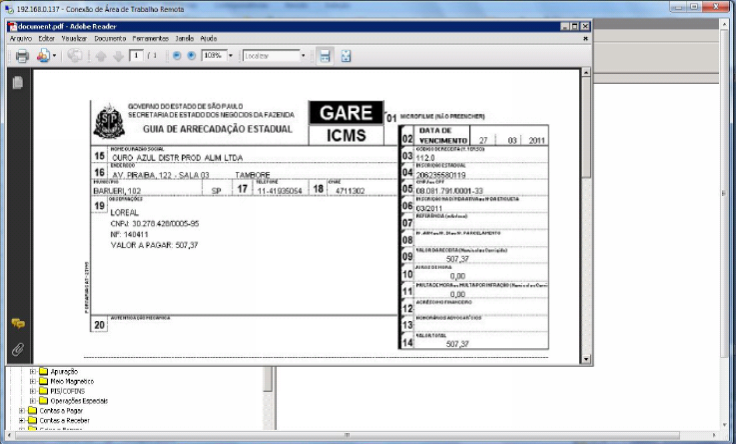Open the Arquivo menu
The width and height of the screenshot is (739, 445).
[x=21, y=39]
